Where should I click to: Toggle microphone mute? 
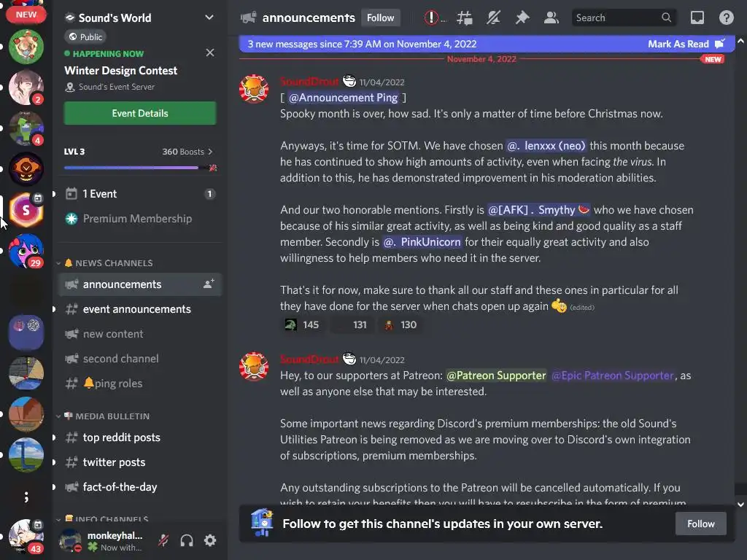(x=163, y=540)
